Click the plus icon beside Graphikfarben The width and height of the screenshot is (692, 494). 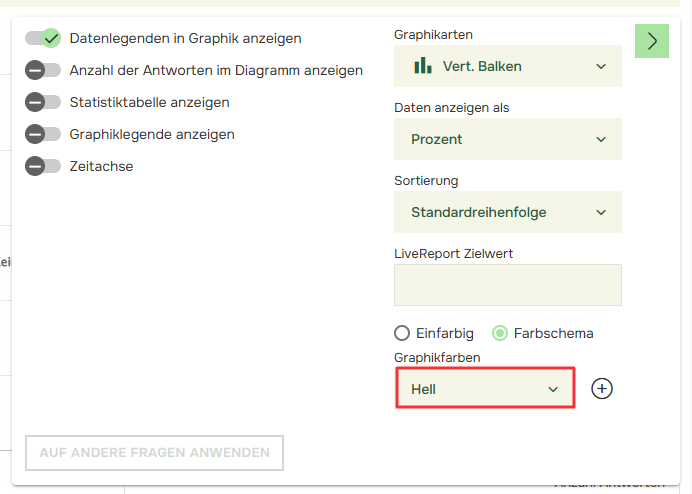[601, 388]
